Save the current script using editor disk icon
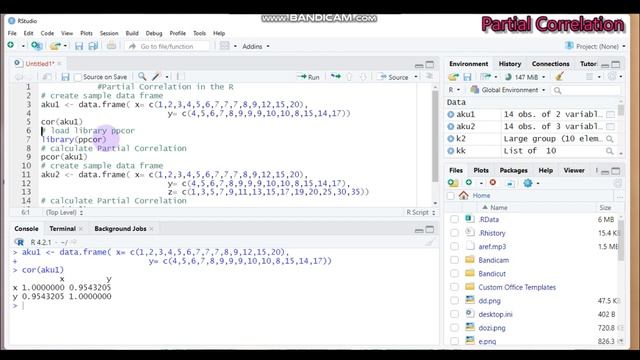The image size is (640, 360). coord(65,77)
